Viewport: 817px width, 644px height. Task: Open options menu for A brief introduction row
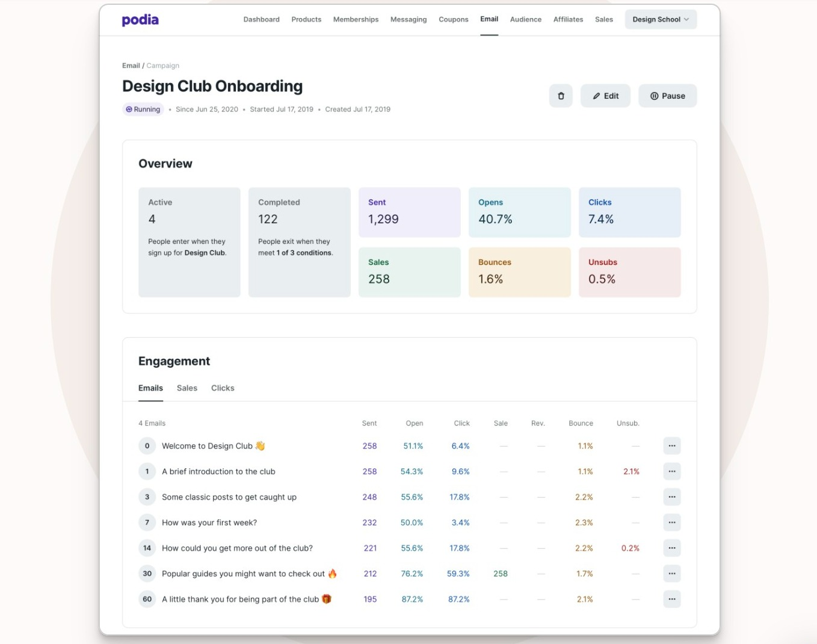pyautogui.click(x=672, y=471)
